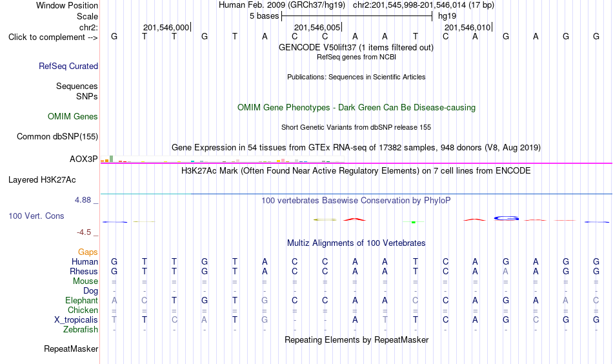Click the GENCODE V50lift37 track title
Viewport: 613px width, 364px height.
coord(356,47)
